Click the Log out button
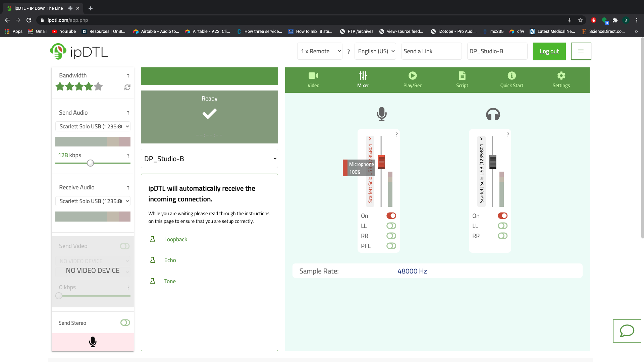 click(x=549, y=51)
